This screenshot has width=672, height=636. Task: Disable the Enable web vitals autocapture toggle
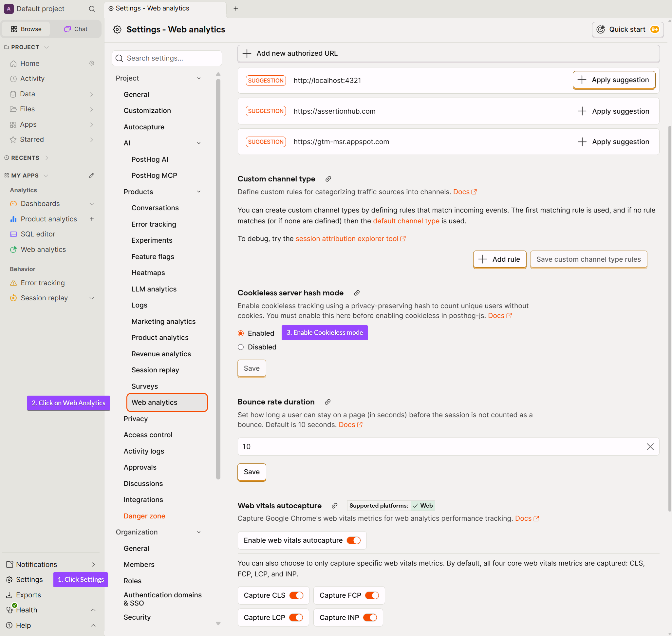pos(354,540)
